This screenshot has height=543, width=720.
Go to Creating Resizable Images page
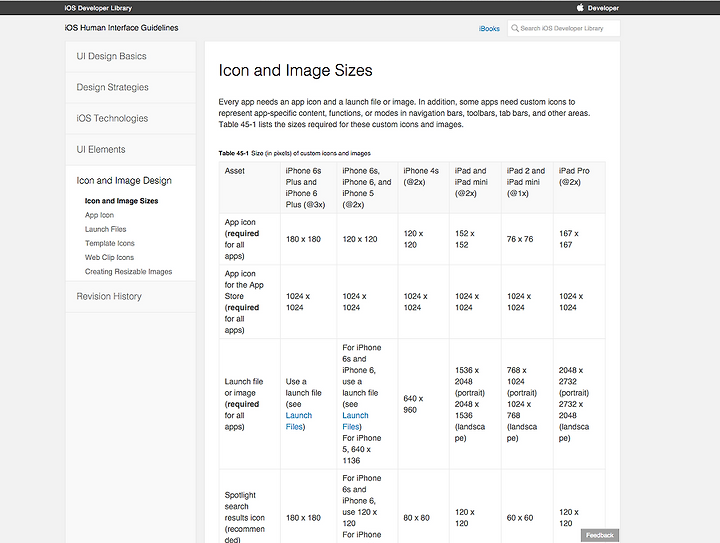pos(128,272)
